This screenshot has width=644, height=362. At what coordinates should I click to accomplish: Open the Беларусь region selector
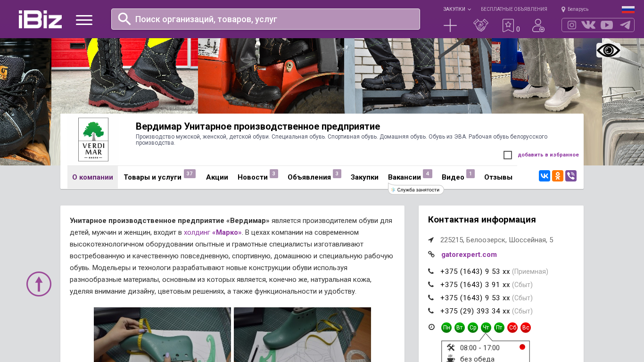575,9
